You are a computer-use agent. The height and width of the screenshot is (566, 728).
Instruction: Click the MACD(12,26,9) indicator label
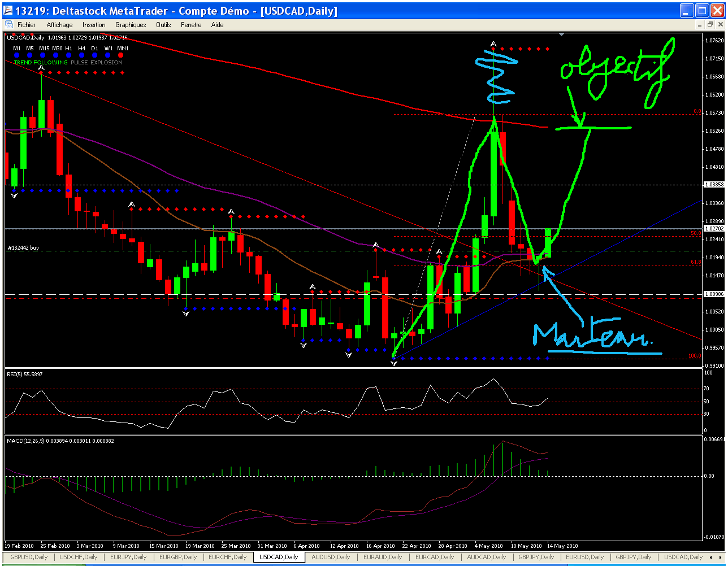60,441
